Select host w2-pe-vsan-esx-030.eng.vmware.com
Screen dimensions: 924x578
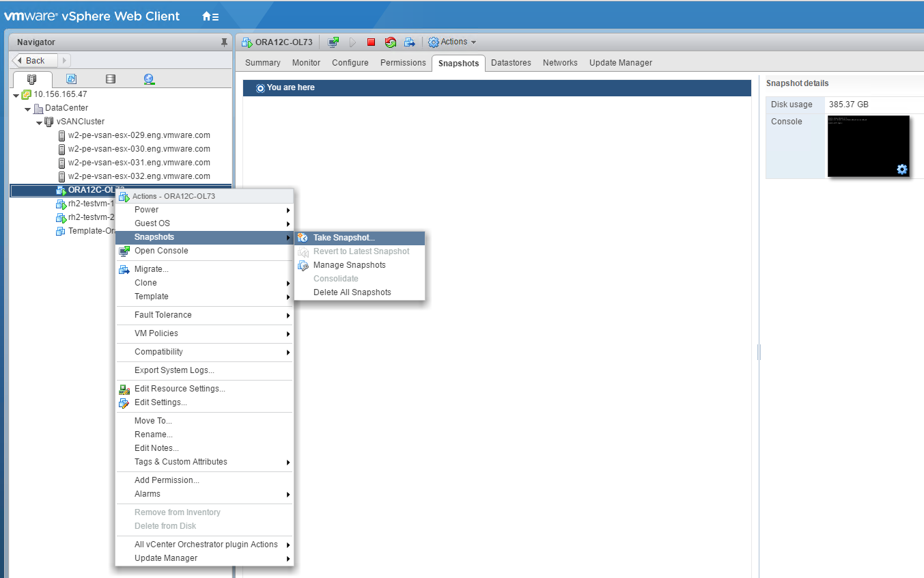point(139,149)
